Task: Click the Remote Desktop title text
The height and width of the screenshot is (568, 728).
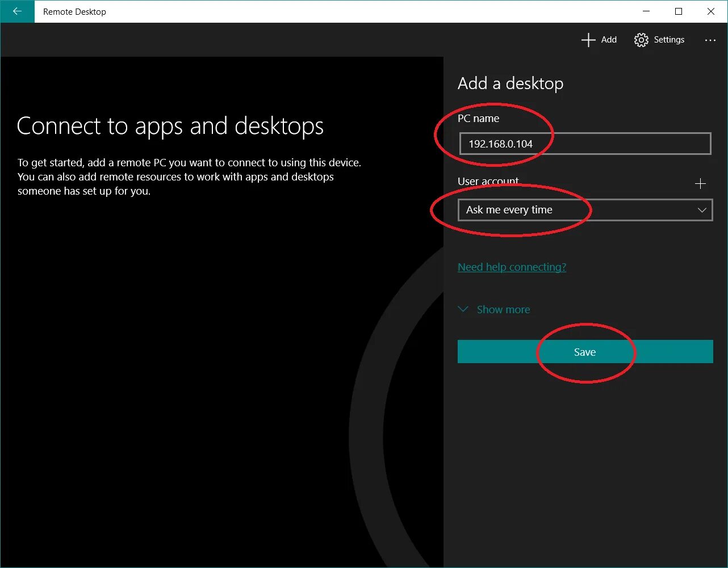Action: point(74,12)
